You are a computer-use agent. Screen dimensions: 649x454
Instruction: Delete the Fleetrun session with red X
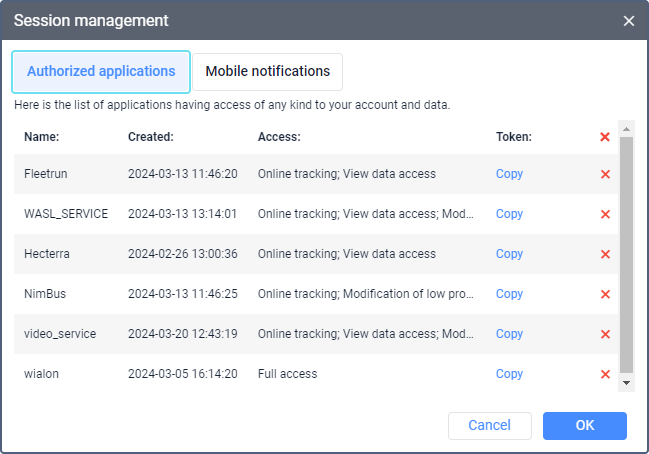(x=605, y=174)
